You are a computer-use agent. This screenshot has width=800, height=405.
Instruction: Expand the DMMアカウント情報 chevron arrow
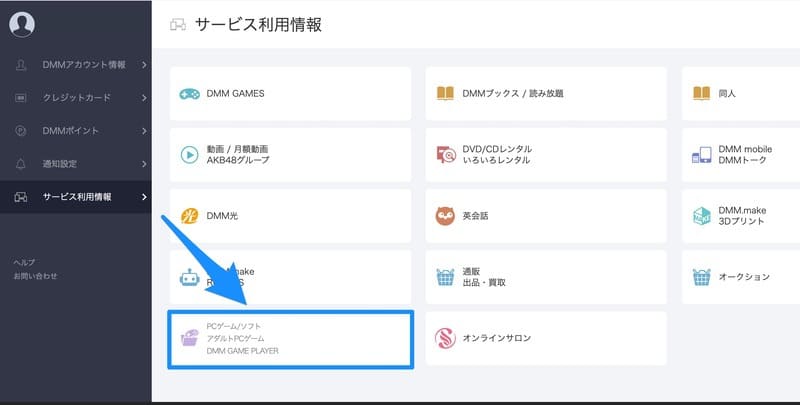144,65
